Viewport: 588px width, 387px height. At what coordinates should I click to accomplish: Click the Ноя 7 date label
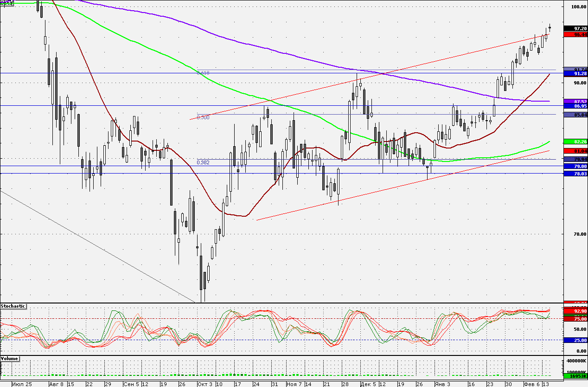[294, 384]
